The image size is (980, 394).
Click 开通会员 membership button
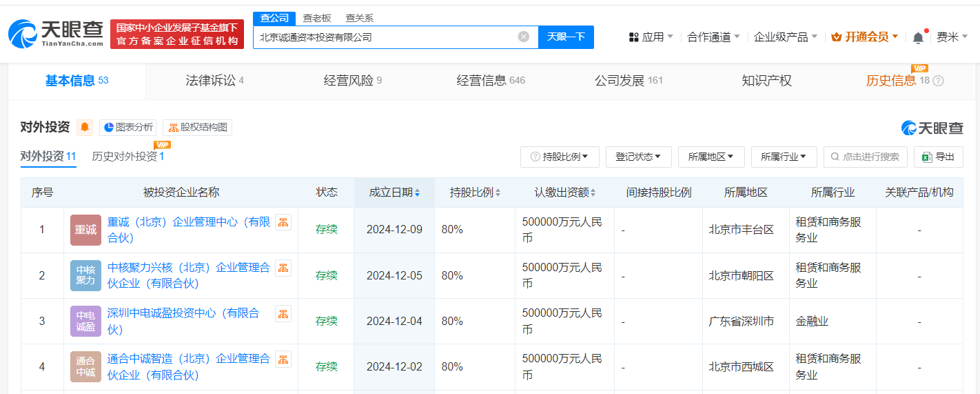[x=864, y=37]
